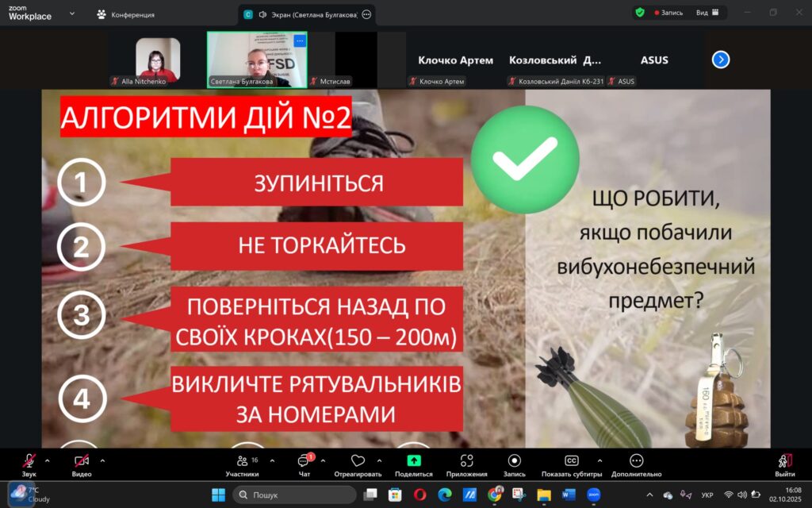Leave the meeting with Выйти
The width and height of the screenshot is (812, 508).
point(784,461)
